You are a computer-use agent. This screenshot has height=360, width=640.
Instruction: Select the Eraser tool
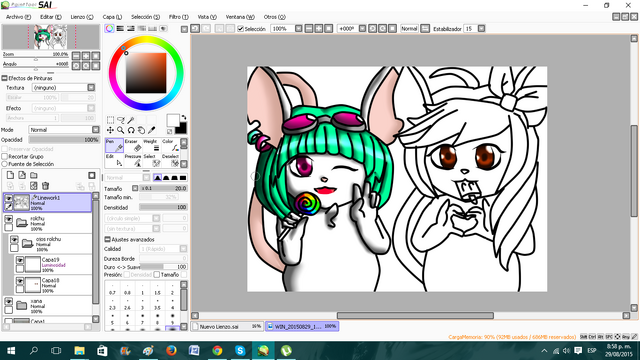pos(133,145)
